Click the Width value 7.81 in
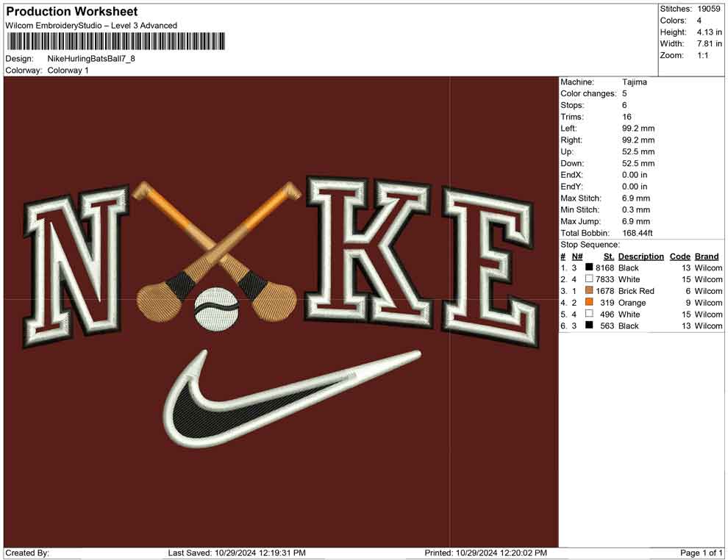Viewport: 728px width, 560px height. (709, 43)
